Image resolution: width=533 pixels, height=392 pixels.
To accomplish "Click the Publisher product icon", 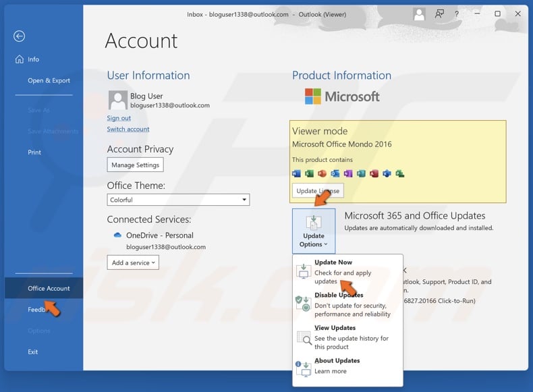I will click(361, 173).
